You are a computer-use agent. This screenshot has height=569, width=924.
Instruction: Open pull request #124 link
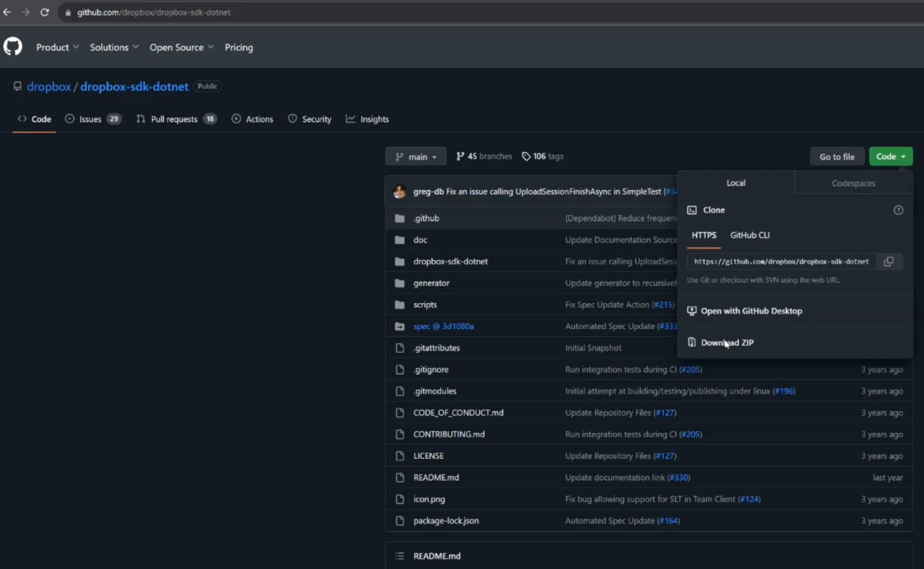click(x=749, y=499)
